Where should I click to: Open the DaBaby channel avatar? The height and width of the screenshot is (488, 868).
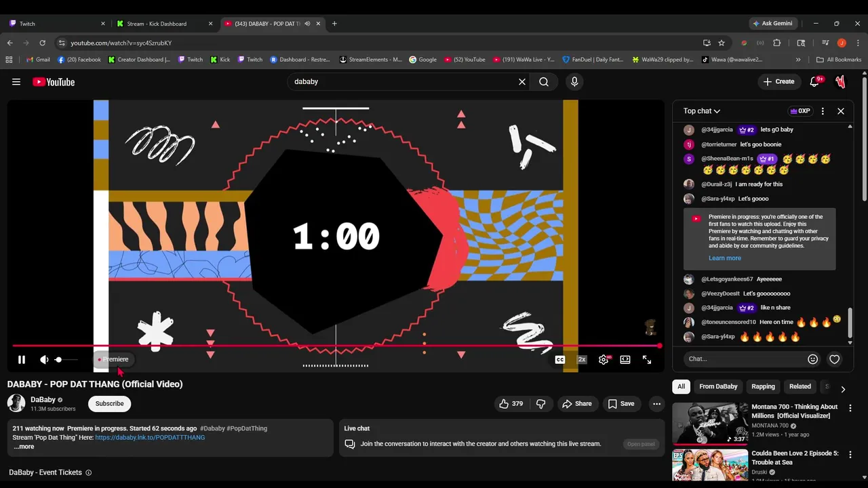16,403
